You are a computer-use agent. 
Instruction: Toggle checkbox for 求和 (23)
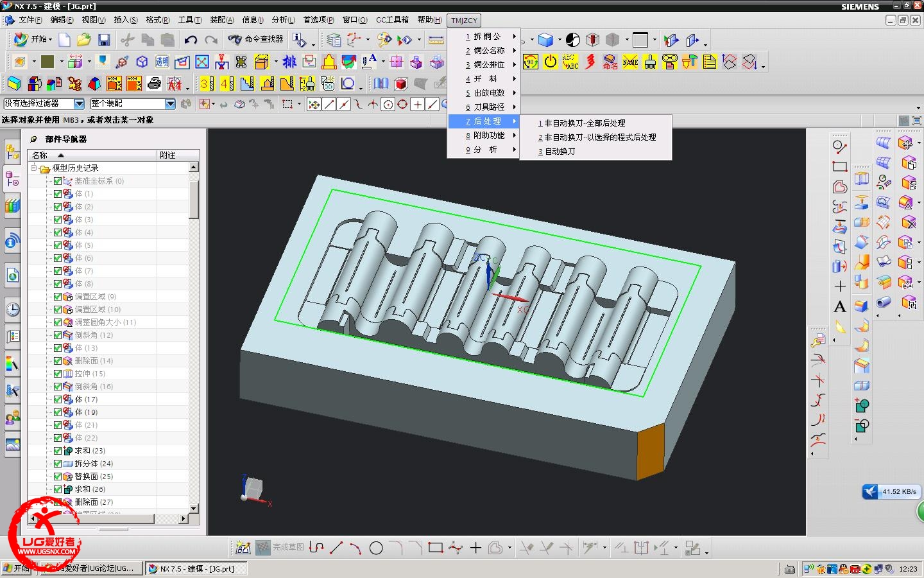58,451
